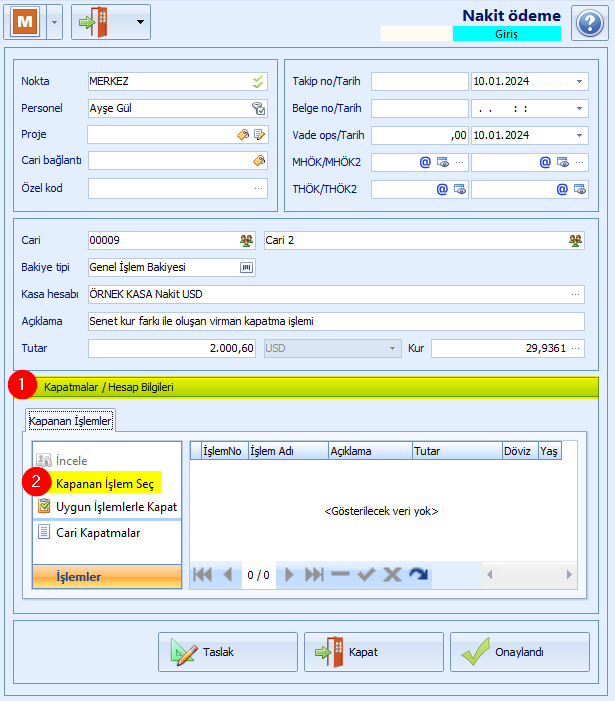Click the refresh arrow in grid navigator
Viewport: 615px width, 701px height.
point(418,574)
